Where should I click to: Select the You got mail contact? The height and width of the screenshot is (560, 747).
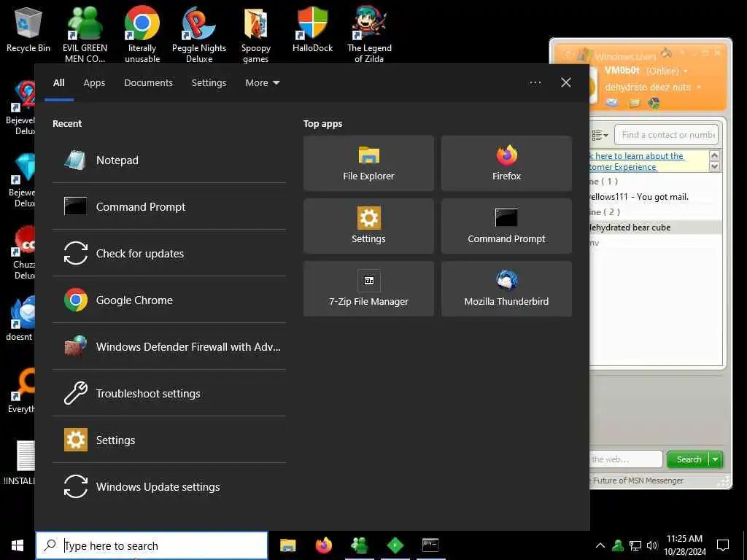(x=655, y=197)
